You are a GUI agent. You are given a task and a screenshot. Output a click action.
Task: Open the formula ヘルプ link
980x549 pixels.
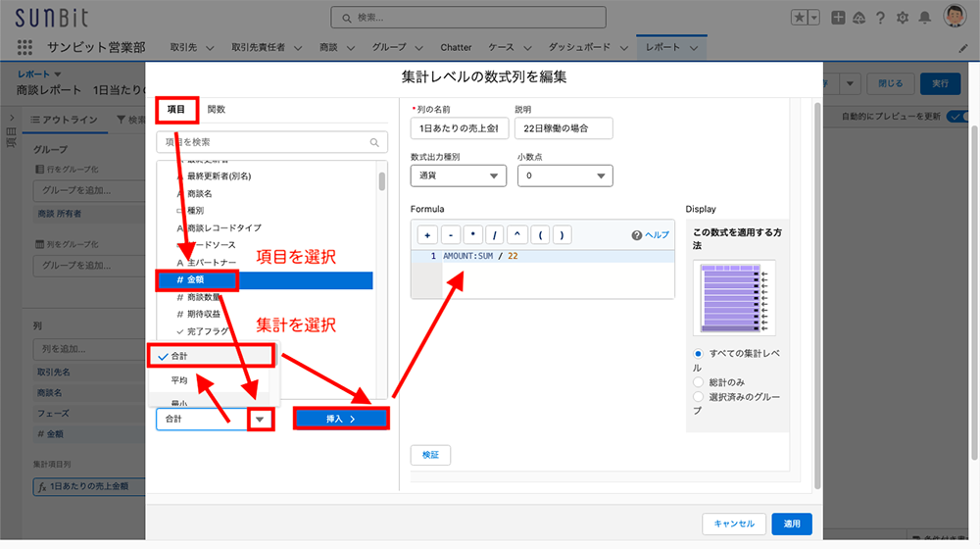pyautogui.click(x=651, y=235)
